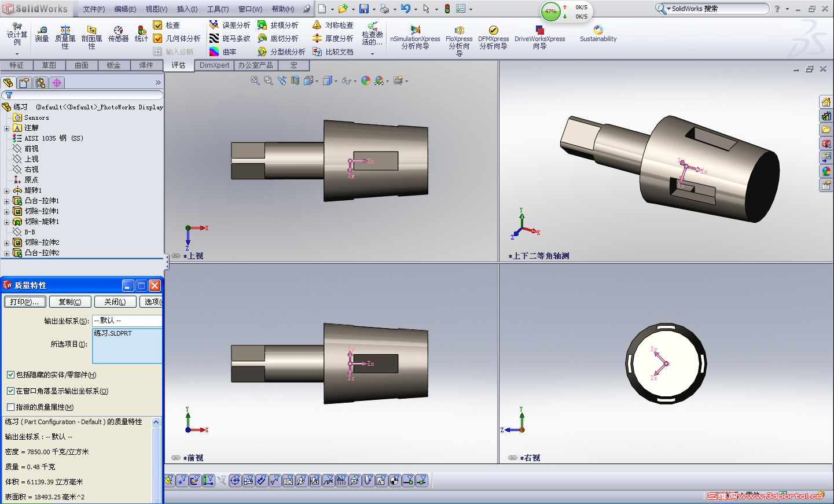
Task: Click the undo arrow icon
Action: coord(405,9)
